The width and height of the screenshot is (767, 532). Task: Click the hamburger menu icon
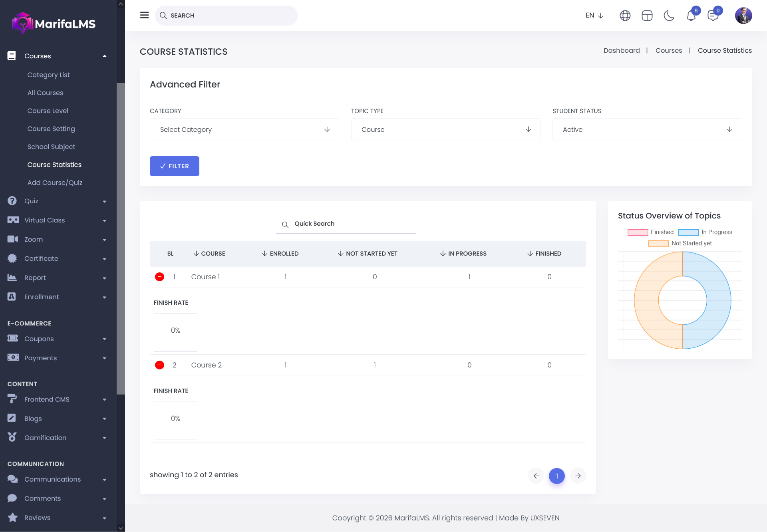[144, 15]
